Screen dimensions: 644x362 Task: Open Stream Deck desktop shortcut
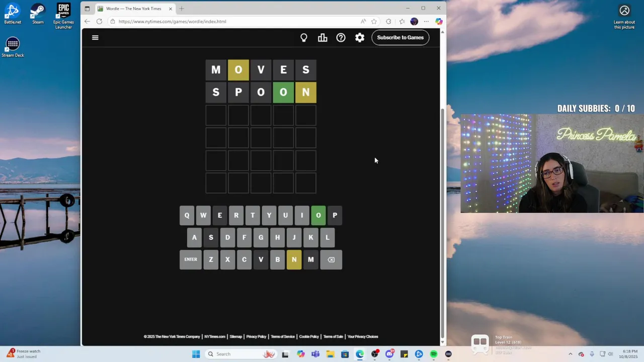click(x=13, y=47)
